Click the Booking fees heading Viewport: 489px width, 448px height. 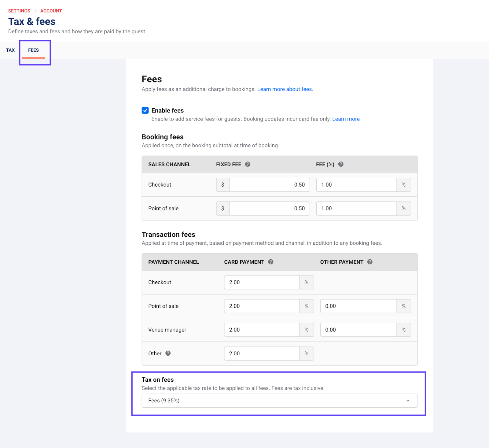[163, 137]
